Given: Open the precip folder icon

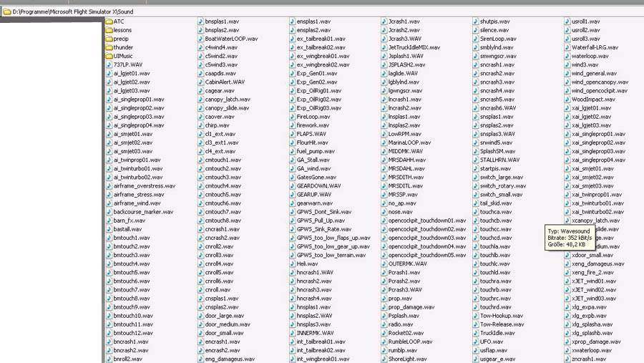Looking at the screenshot, I should click(x=109, y=39).
